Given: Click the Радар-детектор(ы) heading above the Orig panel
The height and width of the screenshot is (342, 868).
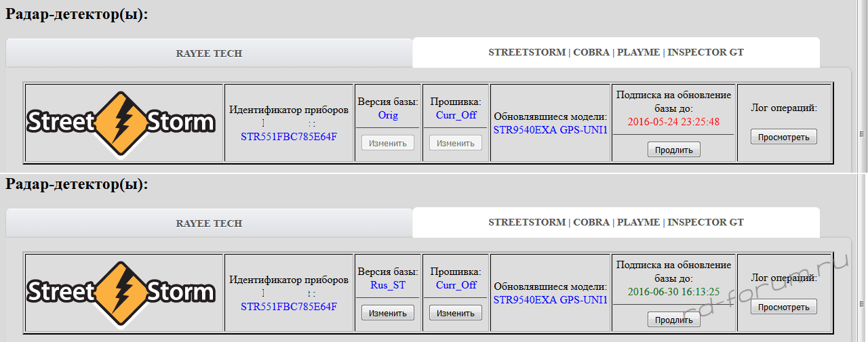Looking at the screenshot, I should [77, 15].
